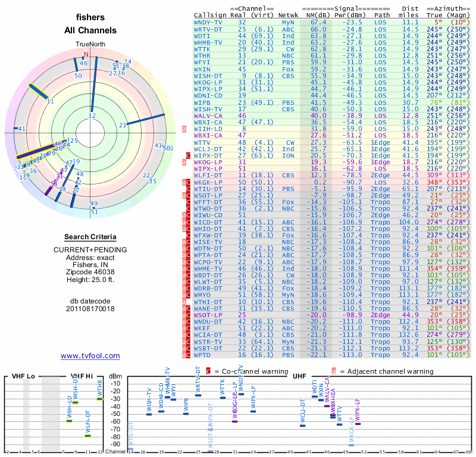This screenshot has height=457, width=476.
Task: Select callsign WHMB-TV in the table
Action: (x=208, y=42)
